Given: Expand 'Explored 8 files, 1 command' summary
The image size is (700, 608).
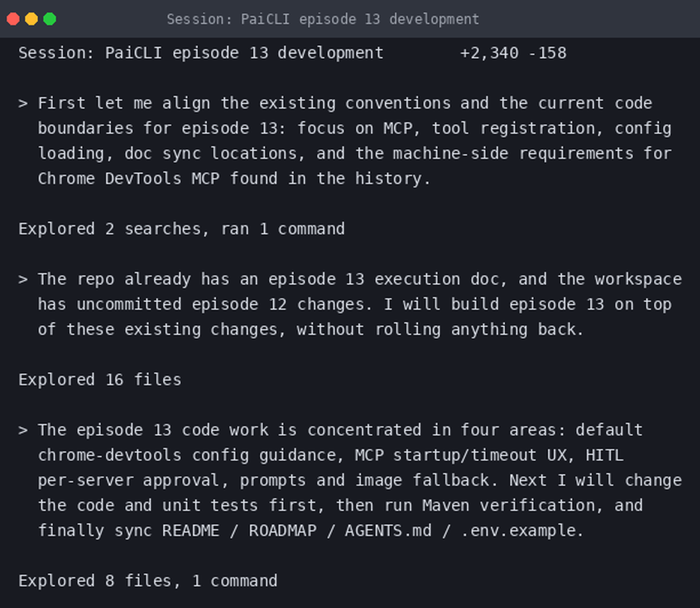Looking at the screenshot, I should pos(148,581).
